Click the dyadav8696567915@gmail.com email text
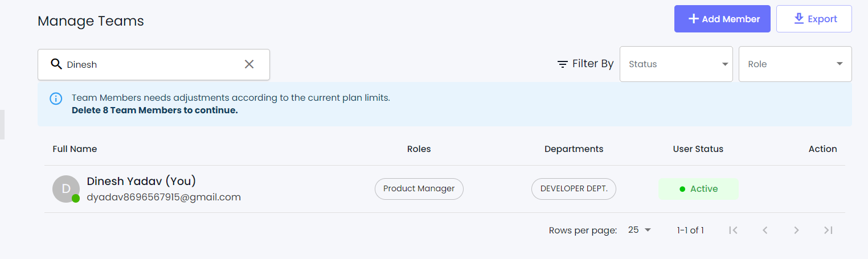 (x=163, y=198)
